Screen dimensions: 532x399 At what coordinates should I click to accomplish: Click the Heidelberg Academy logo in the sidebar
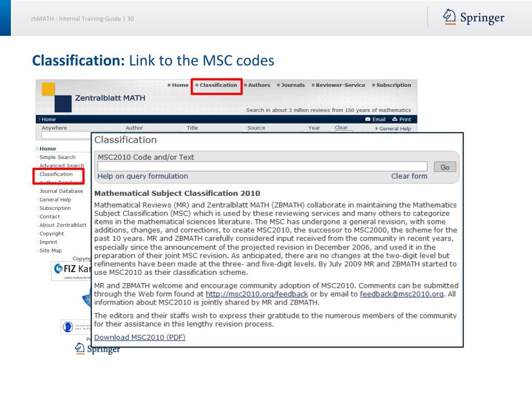point(76,327)
